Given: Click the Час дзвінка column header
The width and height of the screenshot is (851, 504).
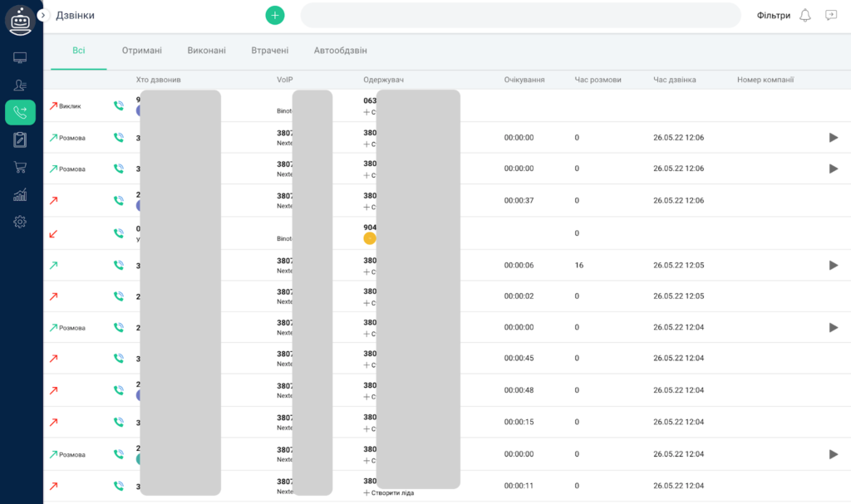Looking at the screenshot, I should point(674,80).
